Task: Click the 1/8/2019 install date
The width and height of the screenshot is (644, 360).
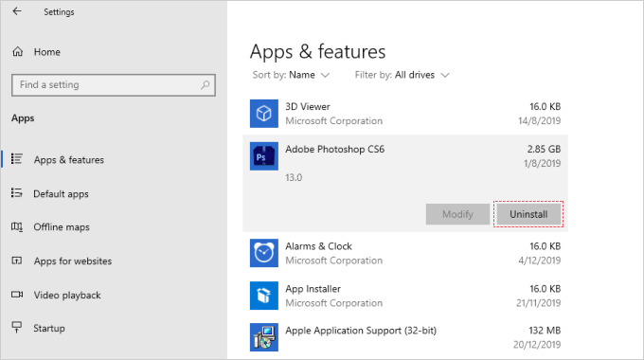Action: tap(542, 164)
